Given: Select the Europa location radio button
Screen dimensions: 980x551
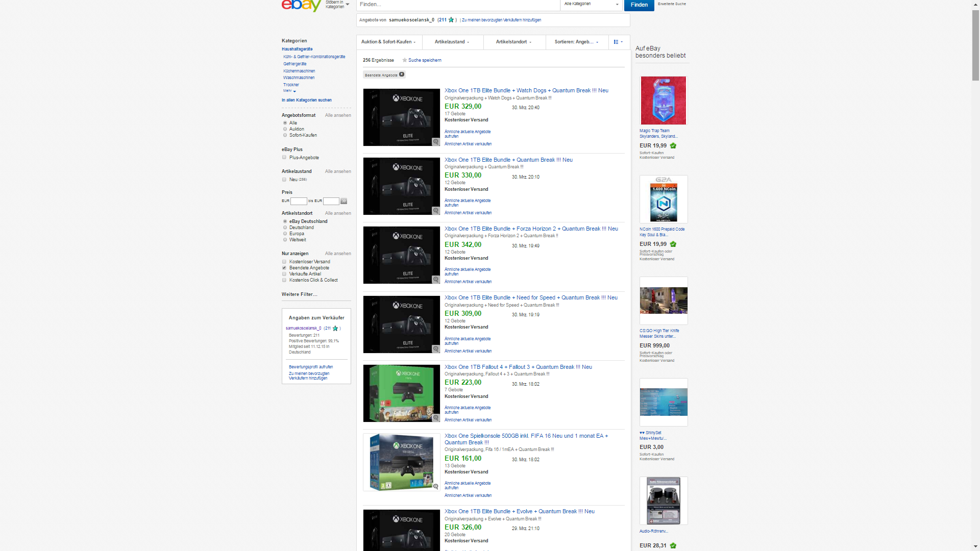Looking at the screenshot, I should pyautogui.click(x=285, y=234).
